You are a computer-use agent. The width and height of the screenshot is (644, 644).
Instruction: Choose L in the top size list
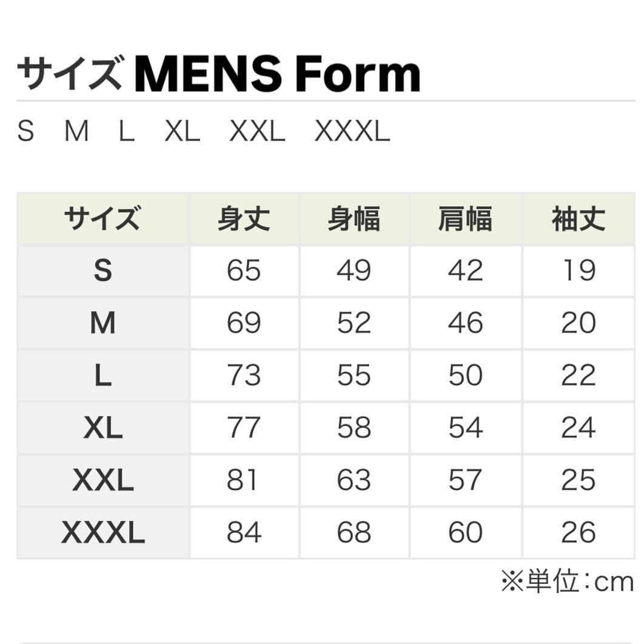tap(126, 131)
